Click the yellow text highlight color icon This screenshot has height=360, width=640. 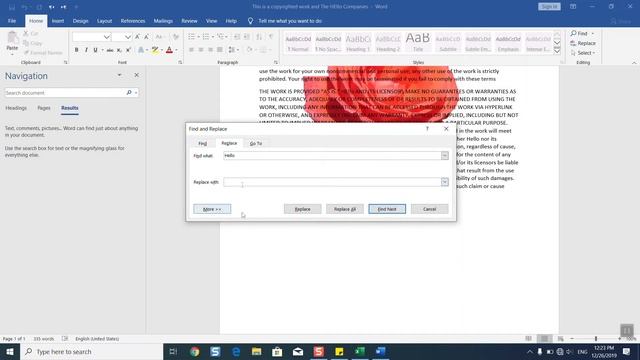coord(155,50)
